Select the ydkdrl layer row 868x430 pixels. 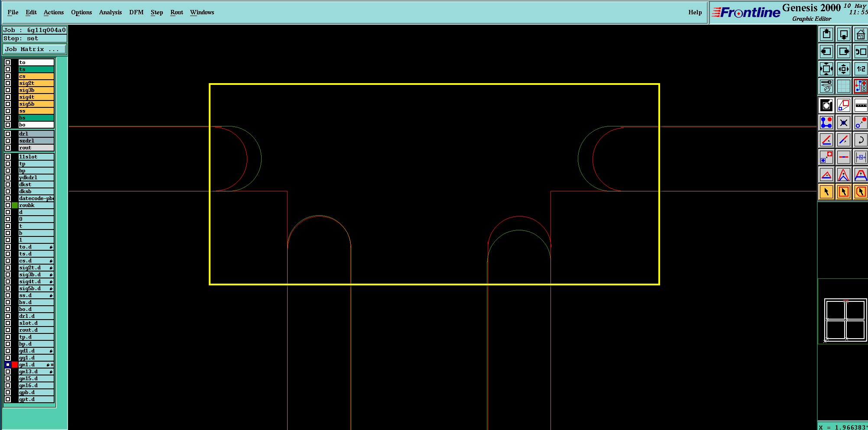click(36, 178)
